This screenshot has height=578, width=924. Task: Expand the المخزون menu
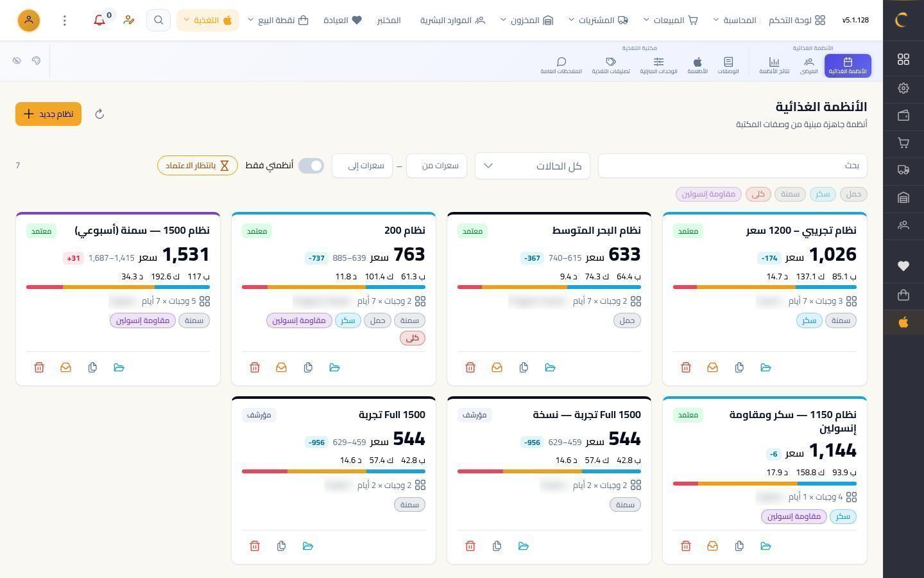[527, 21]
